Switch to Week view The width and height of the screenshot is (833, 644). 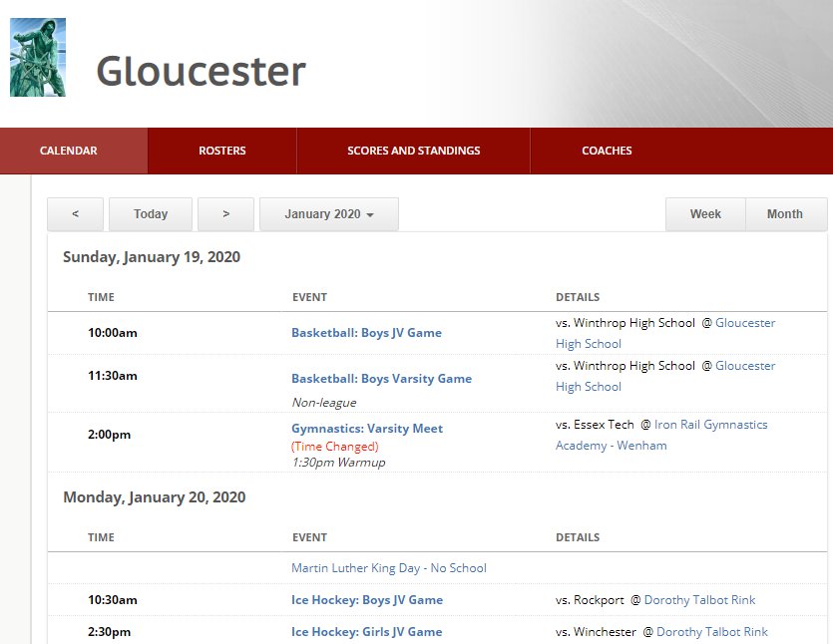(705, 213)
